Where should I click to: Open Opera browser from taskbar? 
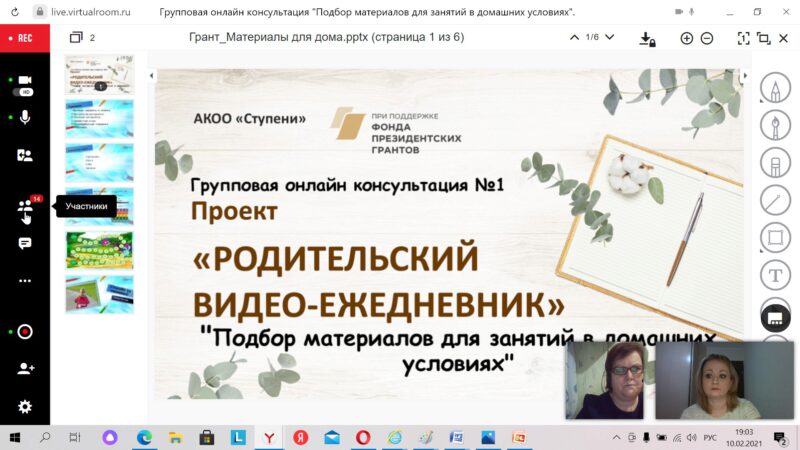pos(363,437)
